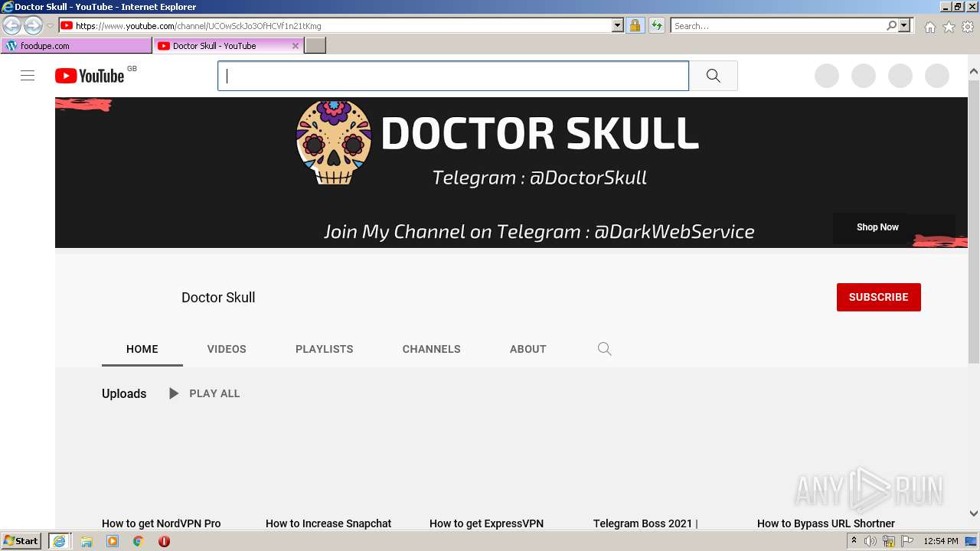Launch Chrome from the taskbar

138,541
